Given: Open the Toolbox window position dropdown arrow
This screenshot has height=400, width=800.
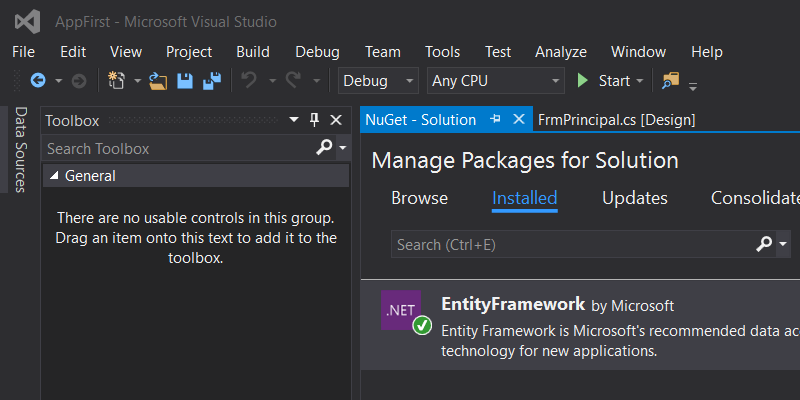Looking at the screenshot, I should (x=294, y=120).
